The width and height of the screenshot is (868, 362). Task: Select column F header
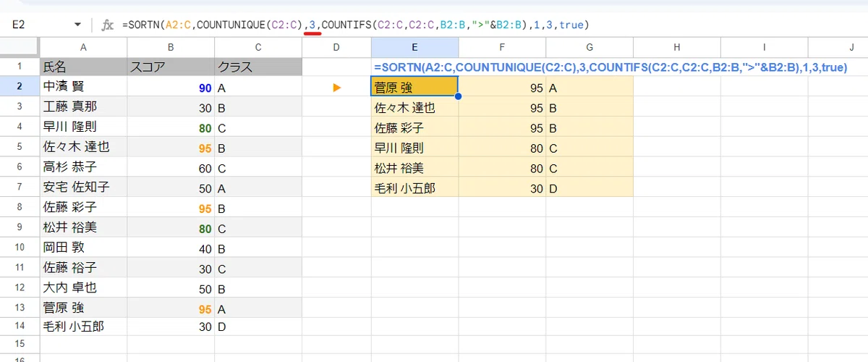502,47
